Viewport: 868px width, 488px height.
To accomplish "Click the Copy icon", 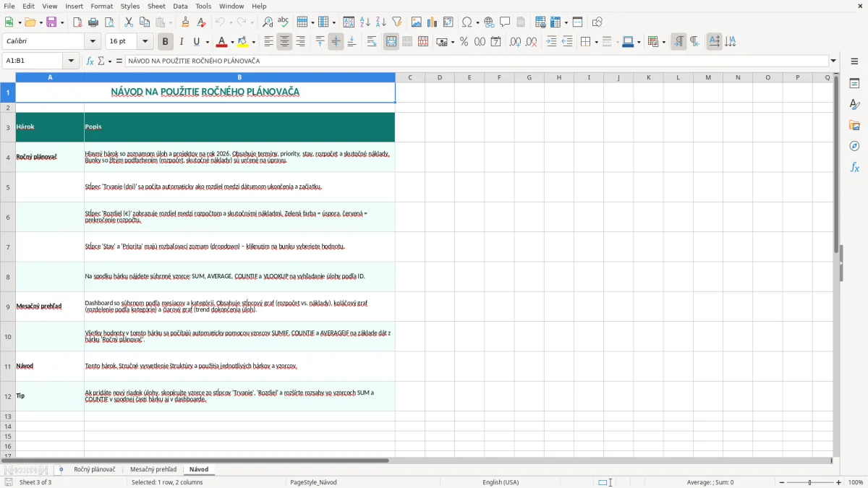I will (x=145, y=22).
